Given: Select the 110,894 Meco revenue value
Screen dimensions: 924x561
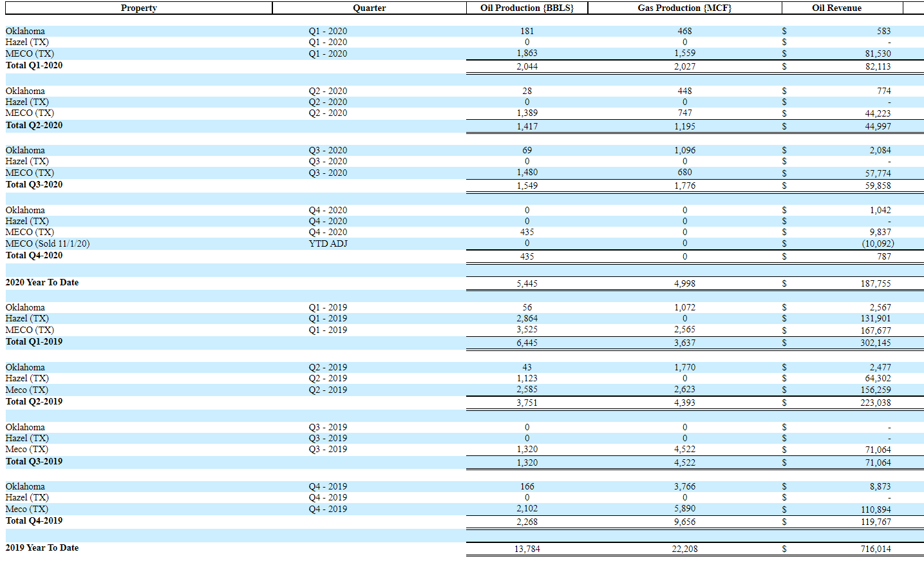Looking at the screenshot, I should [876, 509].
